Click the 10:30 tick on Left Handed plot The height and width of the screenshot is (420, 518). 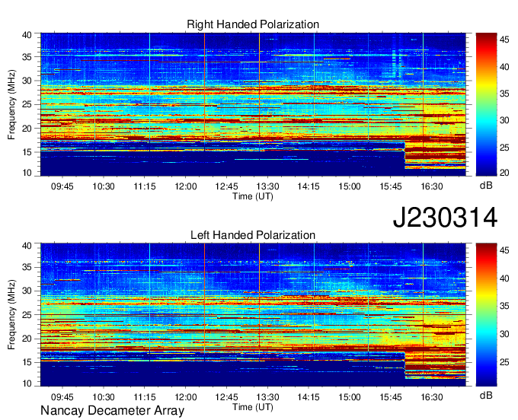[104, 397]
